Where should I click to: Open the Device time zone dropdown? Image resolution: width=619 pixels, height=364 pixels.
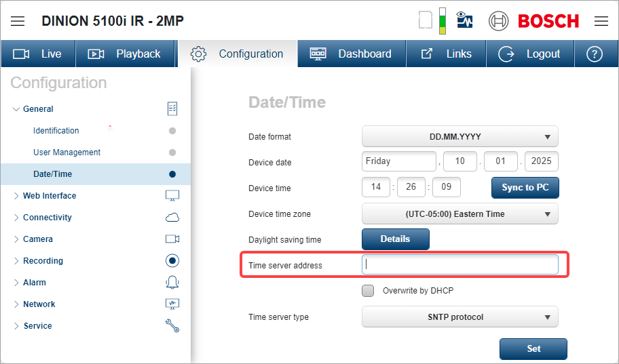(459, 214)
